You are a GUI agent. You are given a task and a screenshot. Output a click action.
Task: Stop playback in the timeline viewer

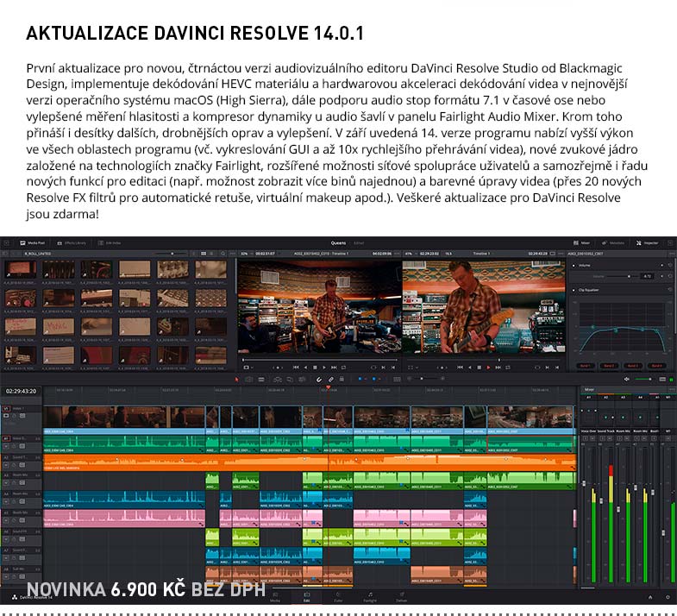coord(479,368)
